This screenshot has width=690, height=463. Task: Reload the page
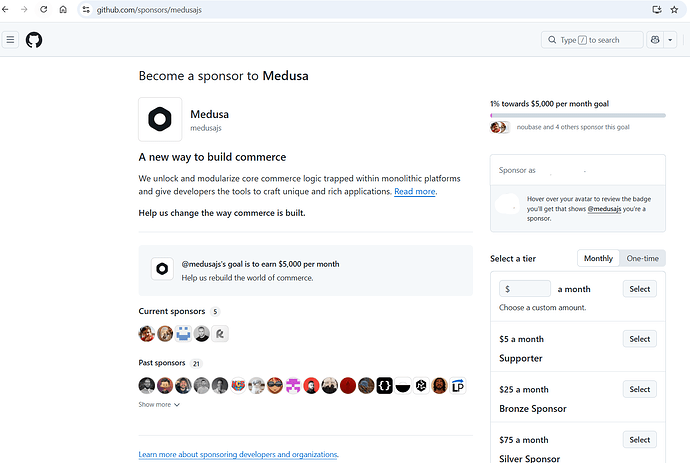coord(43,9)
